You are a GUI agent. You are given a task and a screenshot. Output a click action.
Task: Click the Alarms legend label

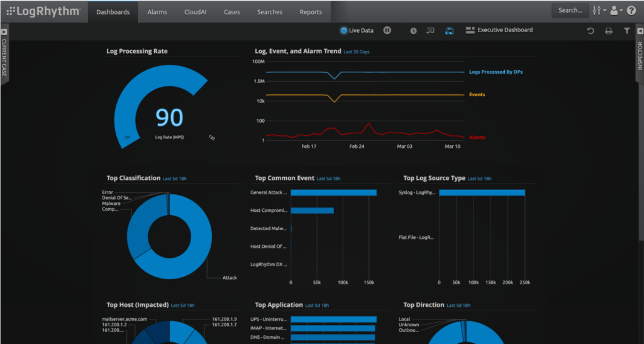point(477,137)
